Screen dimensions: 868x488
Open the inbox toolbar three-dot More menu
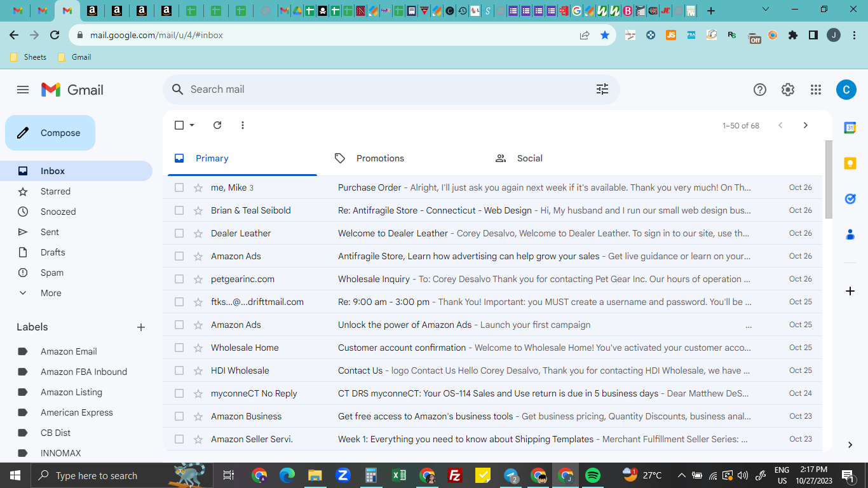coord(243,125)
